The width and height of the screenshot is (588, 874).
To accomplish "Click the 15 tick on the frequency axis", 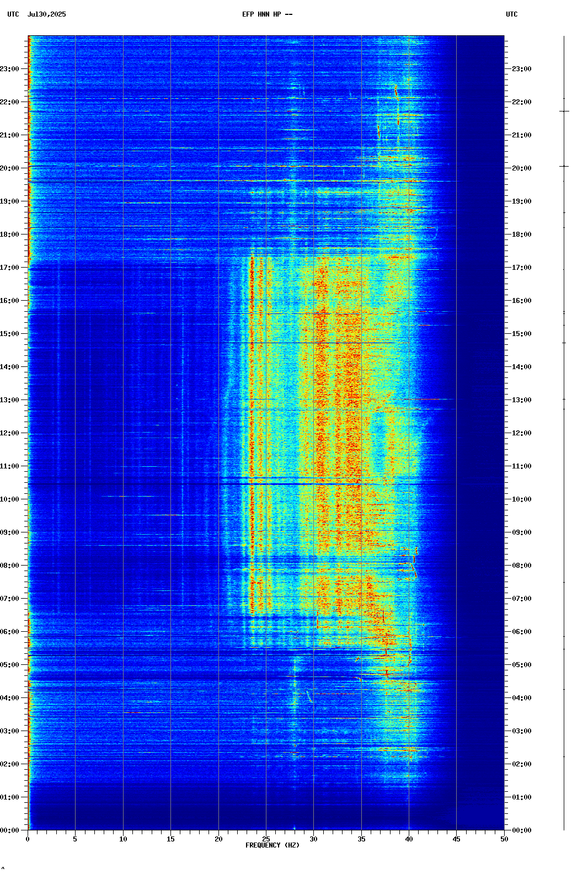I will tap(170, 839).
